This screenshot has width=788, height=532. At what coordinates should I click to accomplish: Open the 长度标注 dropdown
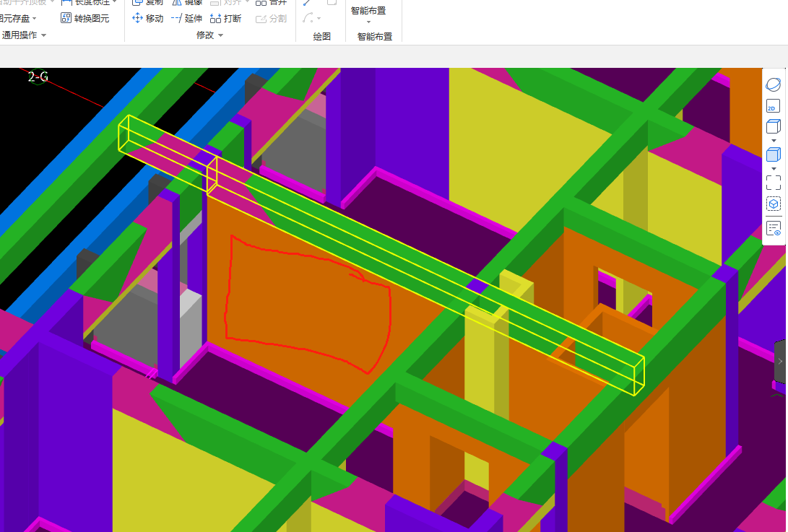pyautogui.click(x=115, y=2)
